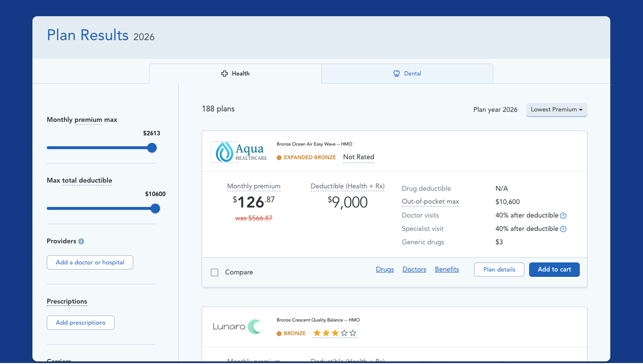Open the Drugs link
This screenshot has height=364, width=643.
(385, 269)
